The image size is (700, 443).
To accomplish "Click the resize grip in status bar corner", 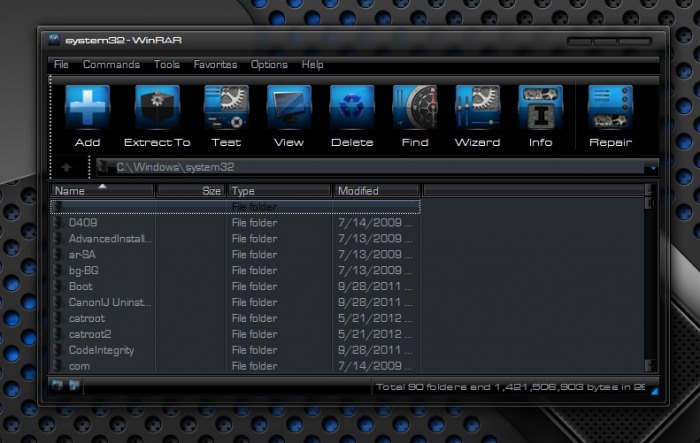I will 654,391.
